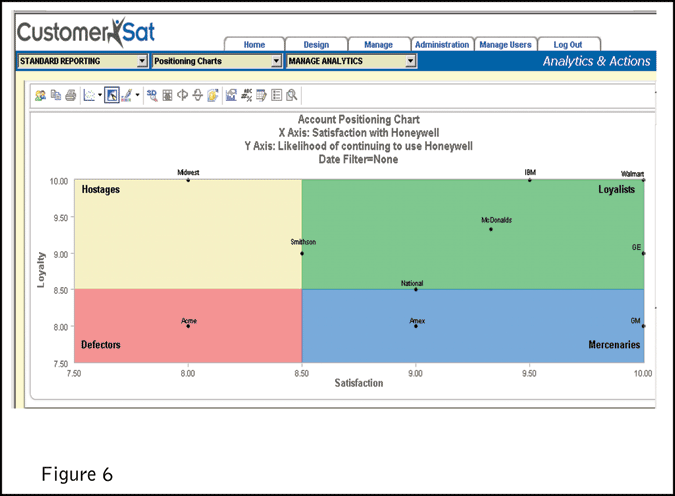Select the line chart type icon
Viewport: 675px width, 496px height.
tap(88, 96)
